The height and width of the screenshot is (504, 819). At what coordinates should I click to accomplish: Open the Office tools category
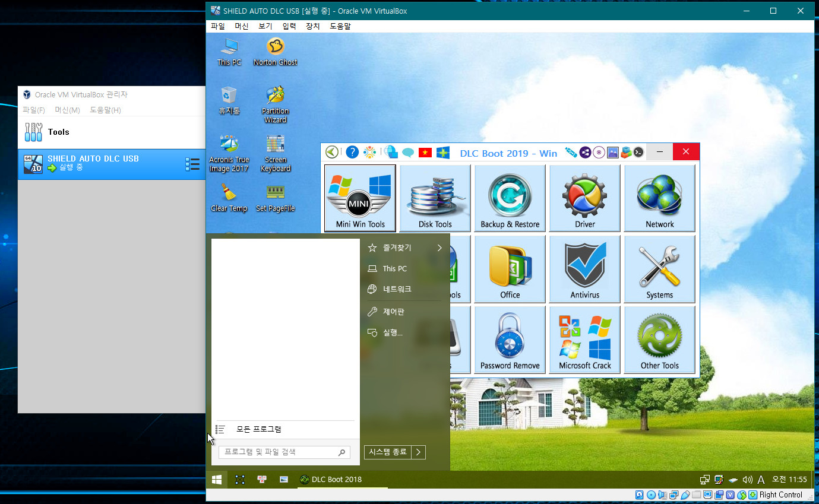[510, 269]
